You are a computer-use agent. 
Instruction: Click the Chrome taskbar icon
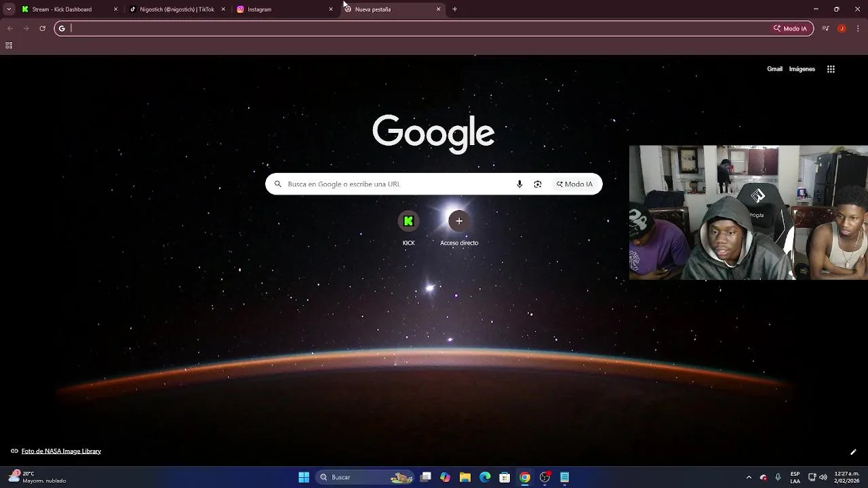point(525,477)
